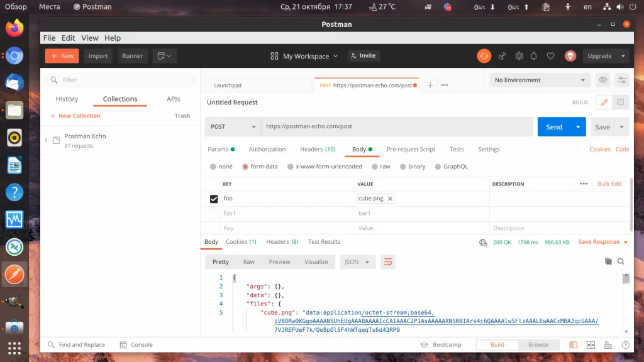Click the network globe icon near status

click(x=483, y=242)
